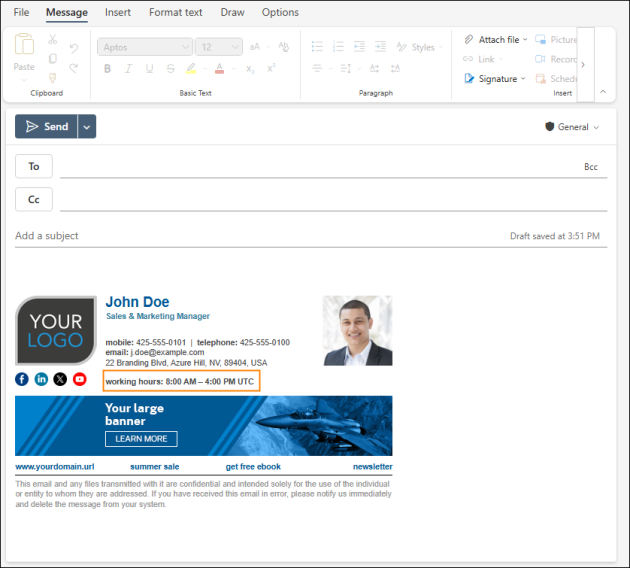The height and width of the screenshot is (568, 630).
Task: Open the summer sale link
Action: tap(155, 467)
